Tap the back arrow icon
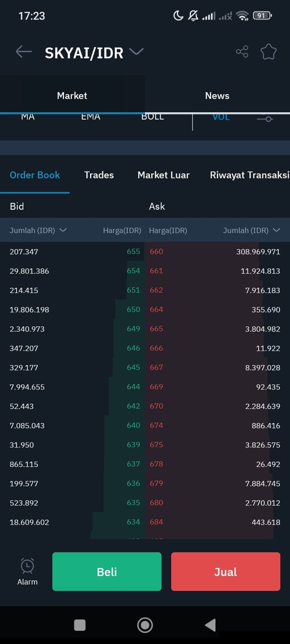Screen dimensions: 290x644 click(24, 52)
